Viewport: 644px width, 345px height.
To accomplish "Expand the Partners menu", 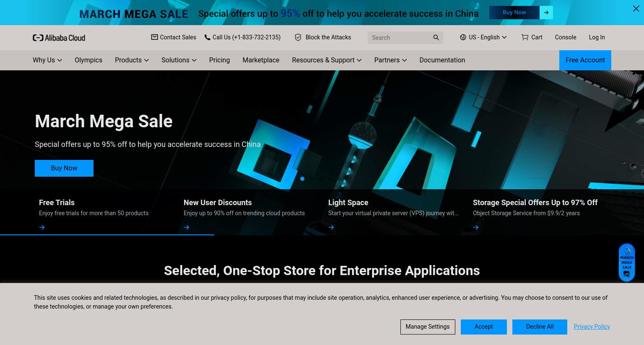I will (x=390, y=60).
